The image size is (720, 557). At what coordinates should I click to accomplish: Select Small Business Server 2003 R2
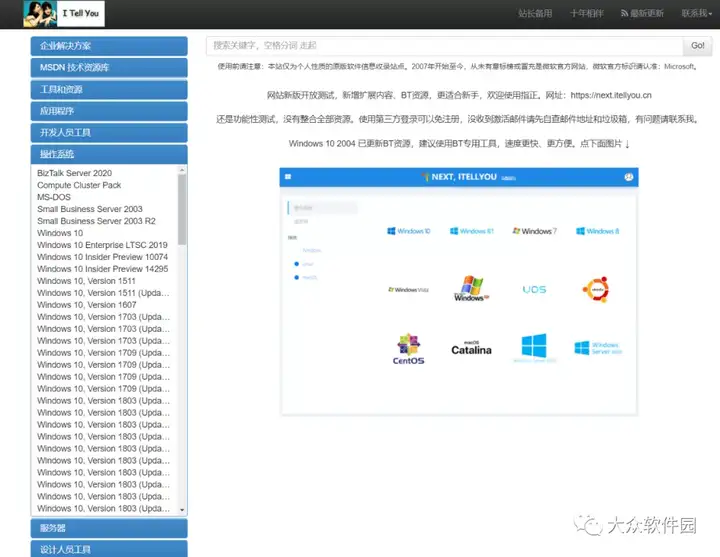(96, 221)
